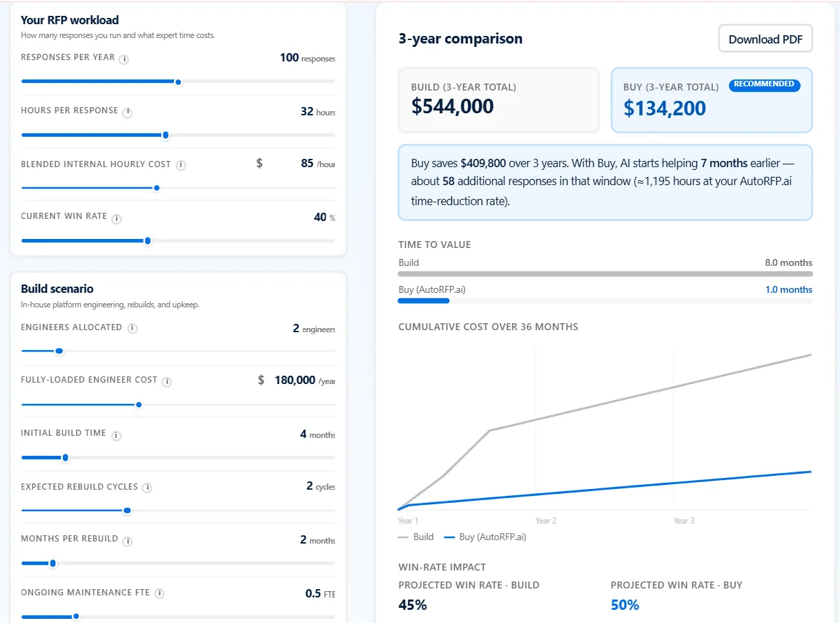This screenshot has width=840, height=623.
Task: Adjust the Current Win Rate slider handle
Action: point(148,241)
